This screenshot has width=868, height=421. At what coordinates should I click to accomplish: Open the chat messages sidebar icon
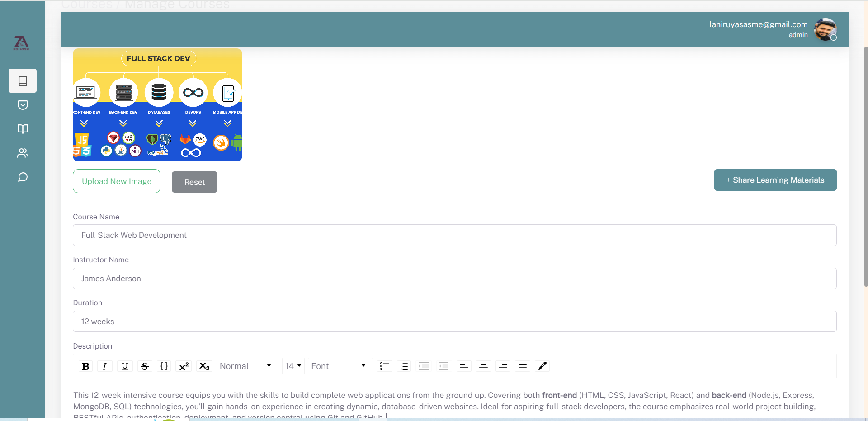tap(23, 177)
